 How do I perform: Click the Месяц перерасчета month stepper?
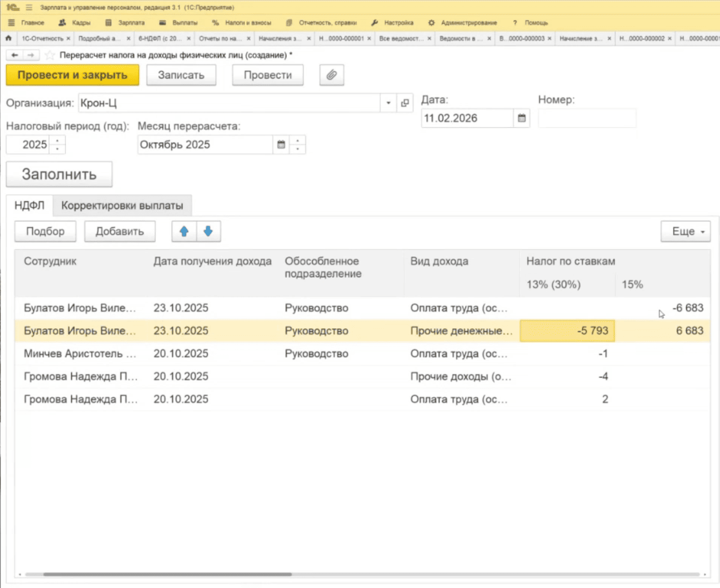pos(297,145)
